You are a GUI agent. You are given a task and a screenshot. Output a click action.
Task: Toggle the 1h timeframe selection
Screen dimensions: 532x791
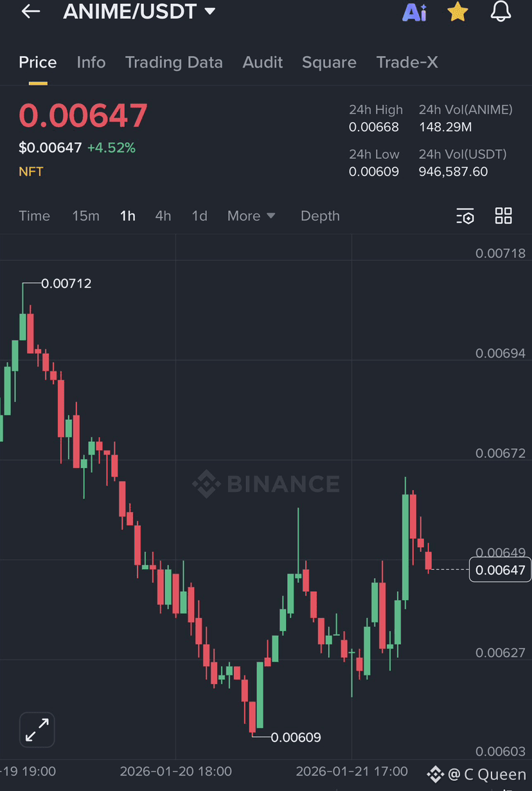click(127, 216)
